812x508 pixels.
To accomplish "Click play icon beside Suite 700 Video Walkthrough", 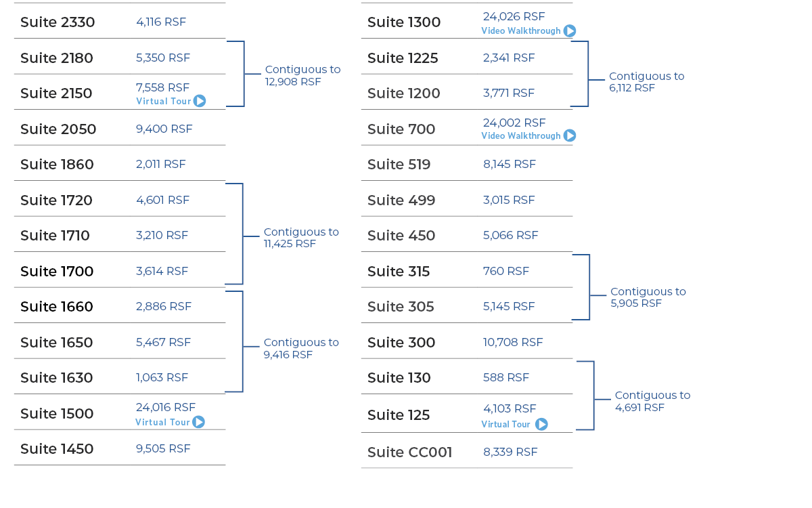I will click(x=570, y=135).
